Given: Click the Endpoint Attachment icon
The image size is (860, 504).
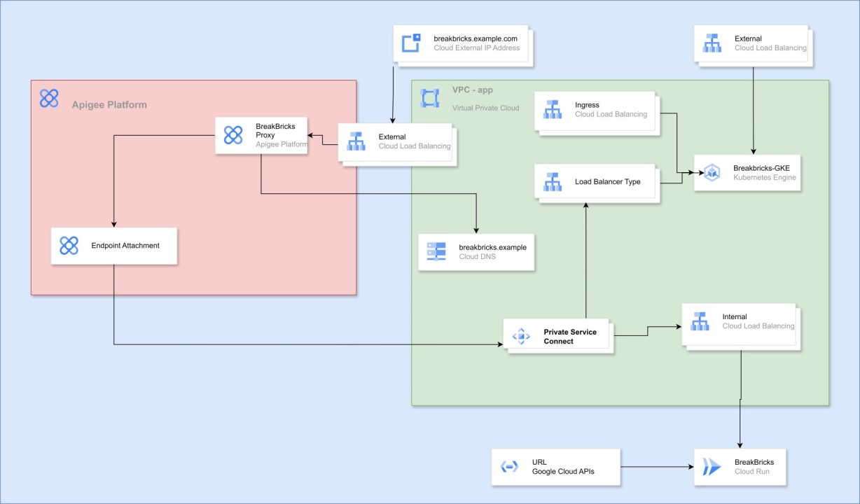Looking at the screenshot, I should pyautogui.click(x=69, y=246).
